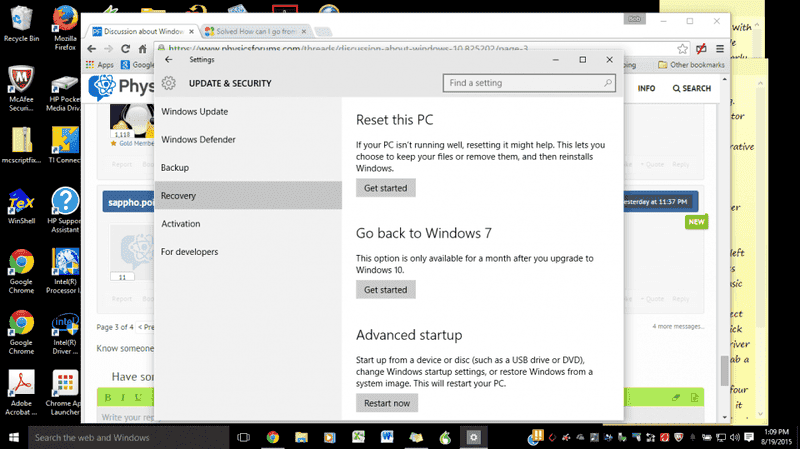Click Get started under Reset this PC
Image resolution: width=800 pixels, height=449 pixels.
coord(386,188)
